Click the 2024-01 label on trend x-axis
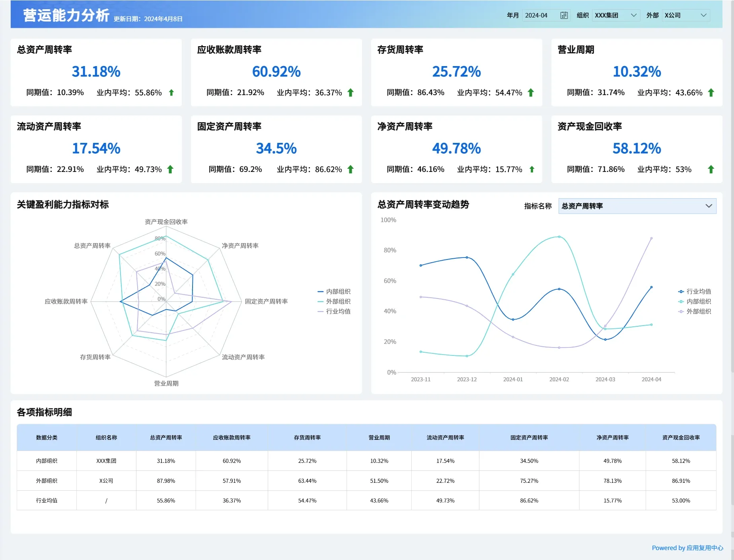The height and width of the screenshot is (560, 734). tap(513, 379)
